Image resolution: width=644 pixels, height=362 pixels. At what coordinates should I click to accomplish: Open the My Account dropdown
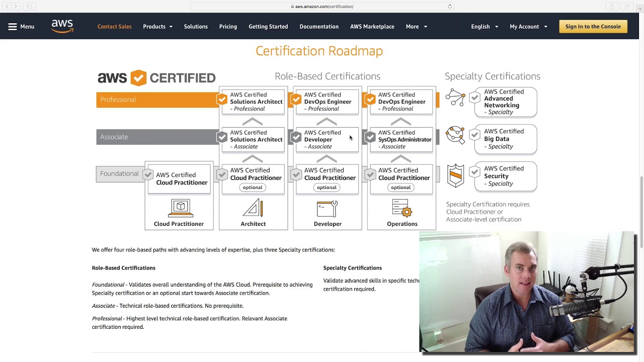click(x=528, y=27)
